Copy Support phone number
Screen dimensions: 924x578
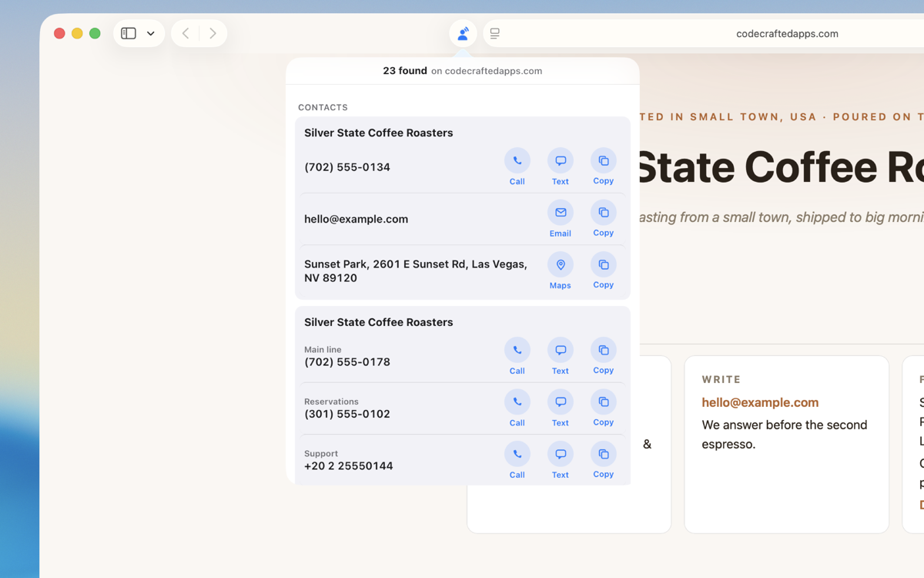point(604,461)
